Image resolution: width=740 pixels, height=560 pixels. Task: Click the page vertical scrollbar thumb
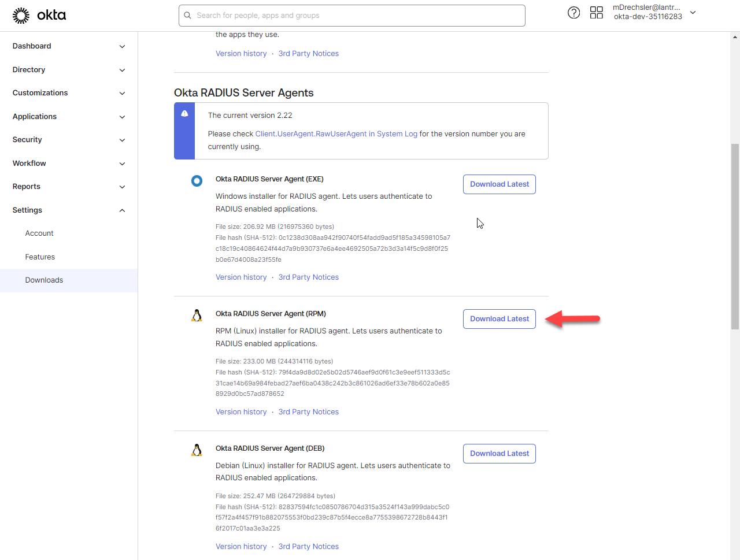(x=735, y=236)
